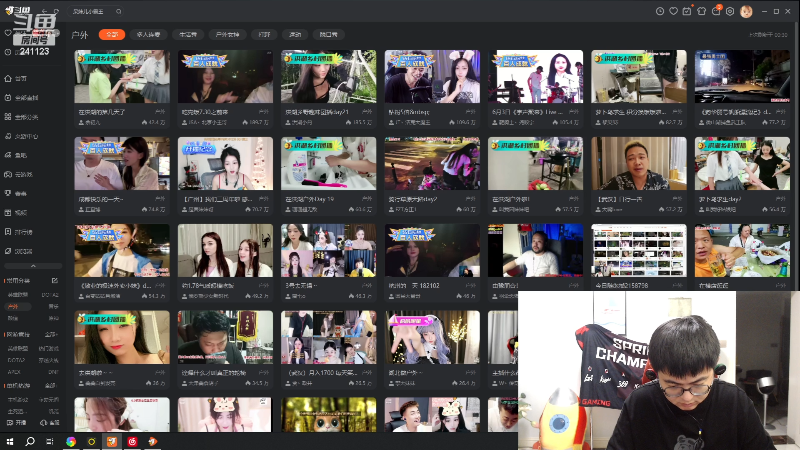This screenshot has height=450, width=800.
Task: Open Windows Task View
Action: (x=50, y=441)
